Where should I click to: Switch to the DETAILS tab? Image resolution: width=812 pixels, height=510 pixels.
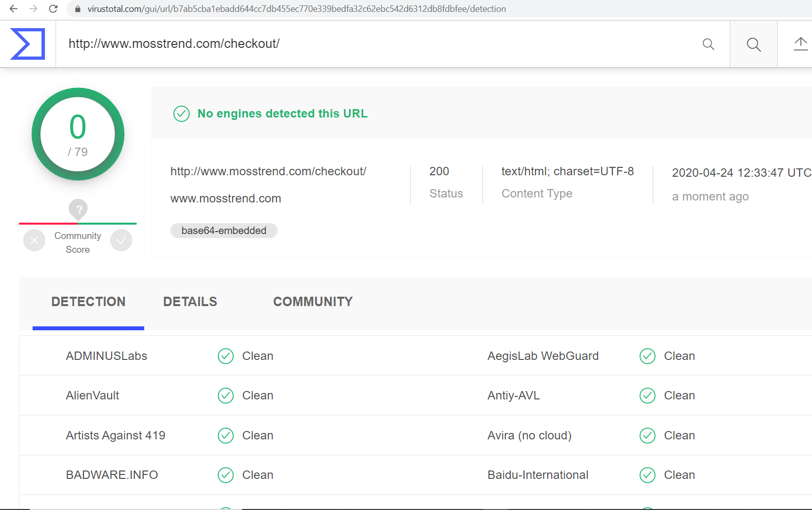coord(190,302)
